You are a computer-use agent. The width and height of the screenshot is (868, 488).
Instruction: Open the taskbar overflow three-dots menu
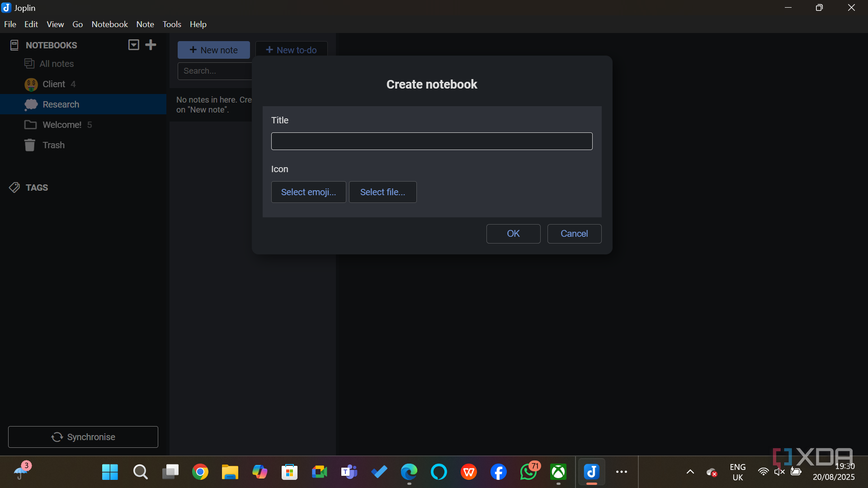click(622, 472)
